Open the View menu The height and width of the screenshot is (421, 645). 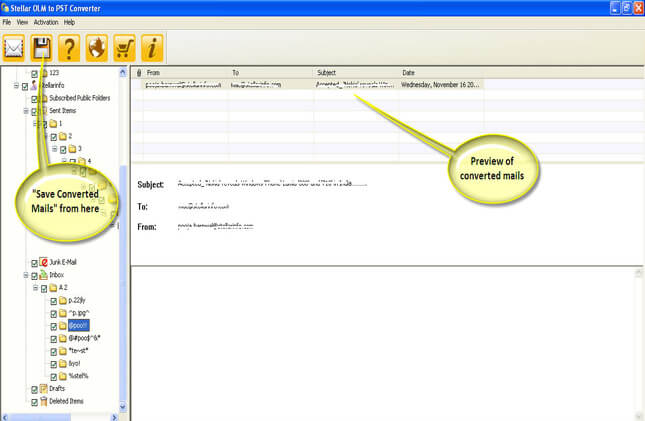tap(22, 22)
